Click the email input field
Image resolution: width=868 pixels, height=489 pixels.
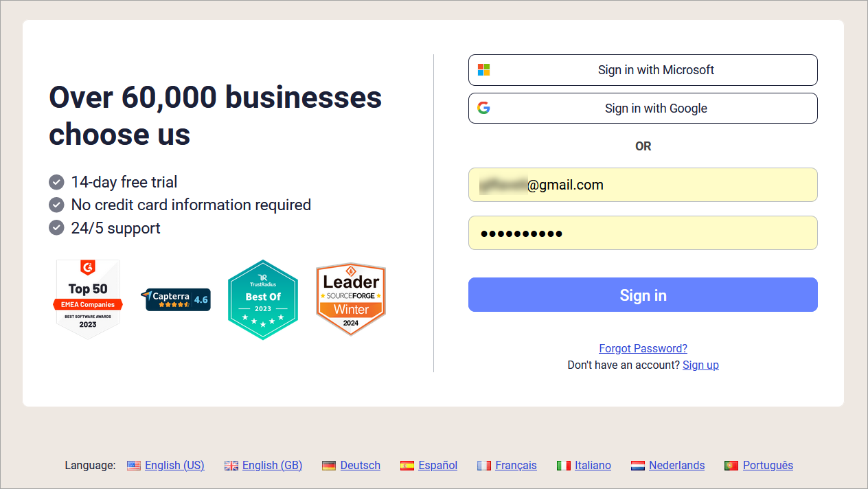tap(643, 185)
